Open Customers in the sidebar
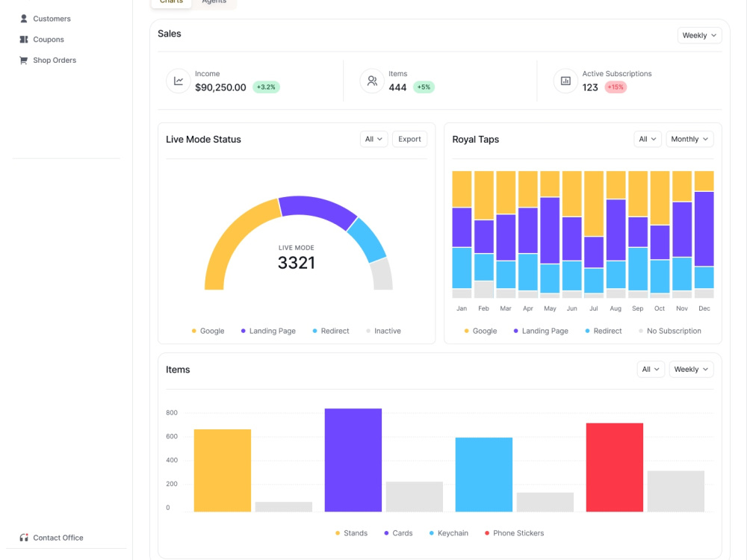Screen dimensions: 747x560 tap(45, 19)
